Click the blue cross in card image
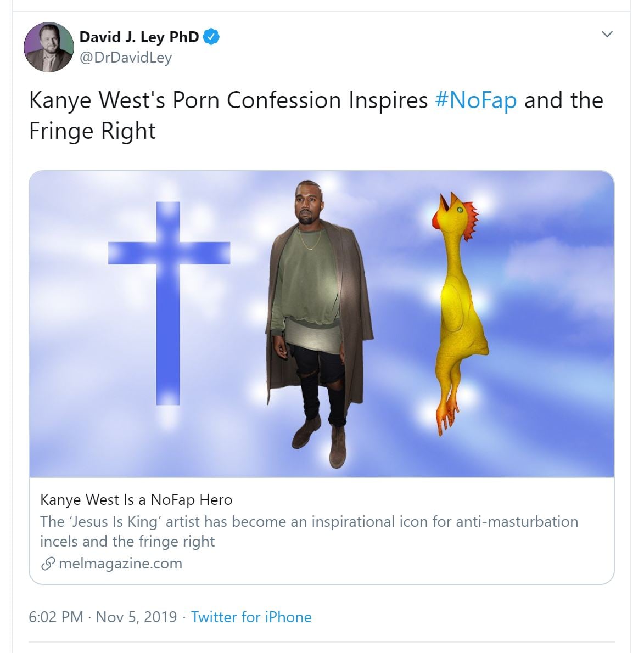Viewport: 644px width, 653px height. [x=169, y=302]
